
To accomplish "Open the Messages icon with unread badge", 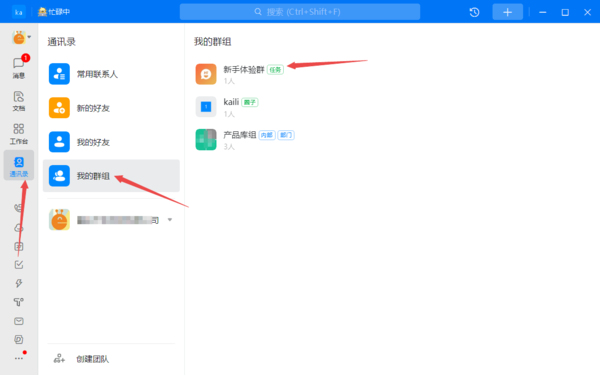I will tap(19, 67).
